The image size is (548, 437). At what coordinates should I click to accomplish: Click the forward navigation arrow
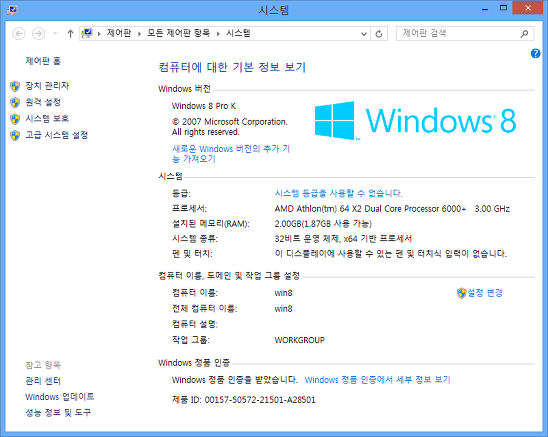[38, 34]
